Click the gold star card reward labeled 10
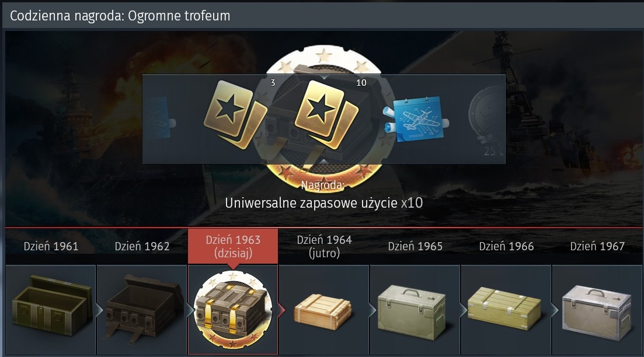 point(326,114)
